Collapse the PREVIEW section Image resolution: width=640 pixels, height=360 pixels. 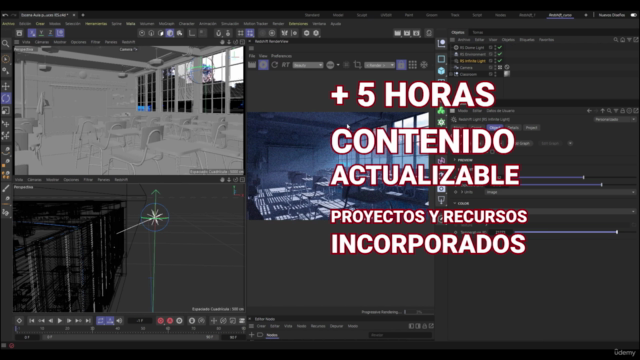[x=455, y=160]
